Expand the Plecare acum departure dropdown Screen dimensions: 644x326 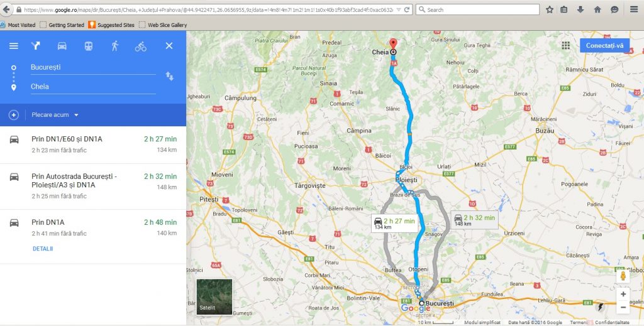(55, 115)
